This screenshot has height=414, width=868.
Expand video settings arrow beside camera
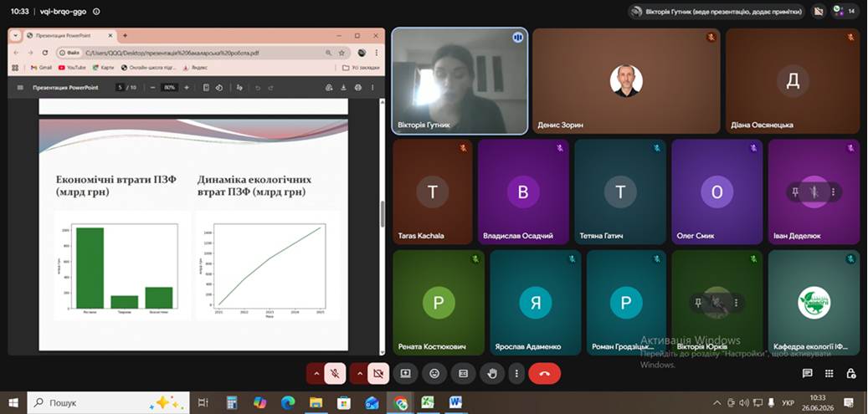coord(360,374)
